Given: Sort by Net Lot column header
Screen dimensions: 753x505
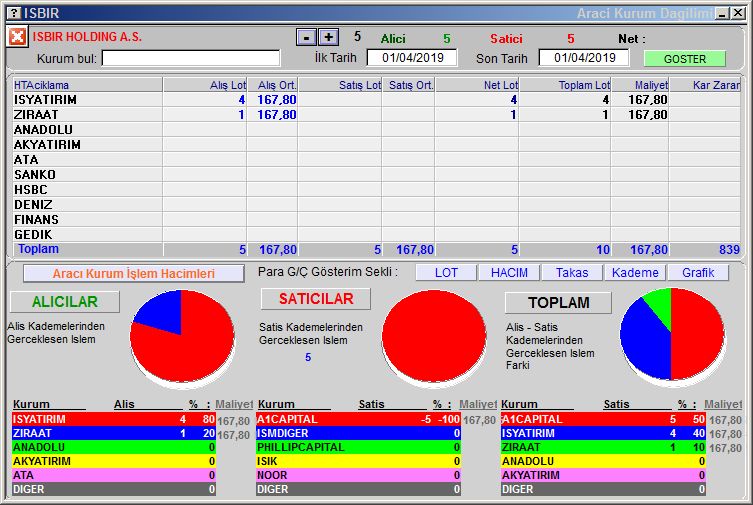Looking at the screenshot, I should tap(477, 85).
